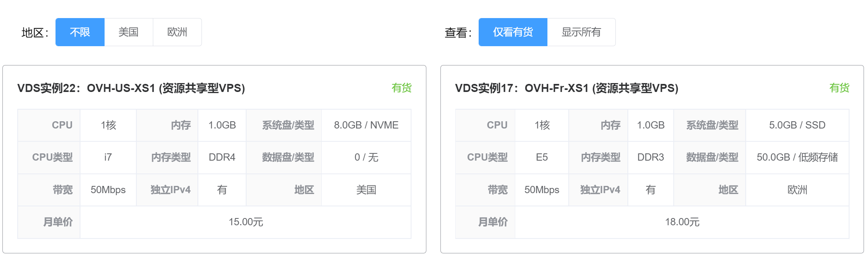Open the VDS实例17 OVH-Fr-XS1 title
The image size is (868, 261).
567,88
